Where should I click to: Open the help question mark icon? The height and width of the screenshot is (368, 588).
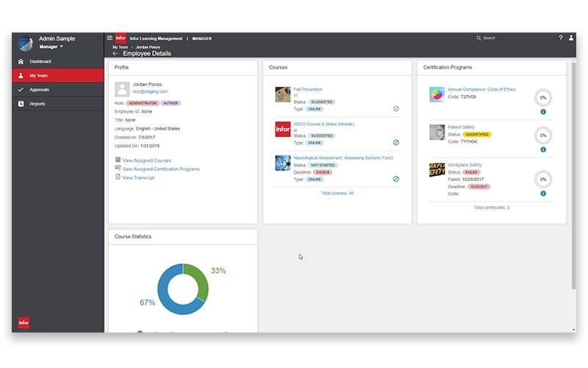(561, 38)
